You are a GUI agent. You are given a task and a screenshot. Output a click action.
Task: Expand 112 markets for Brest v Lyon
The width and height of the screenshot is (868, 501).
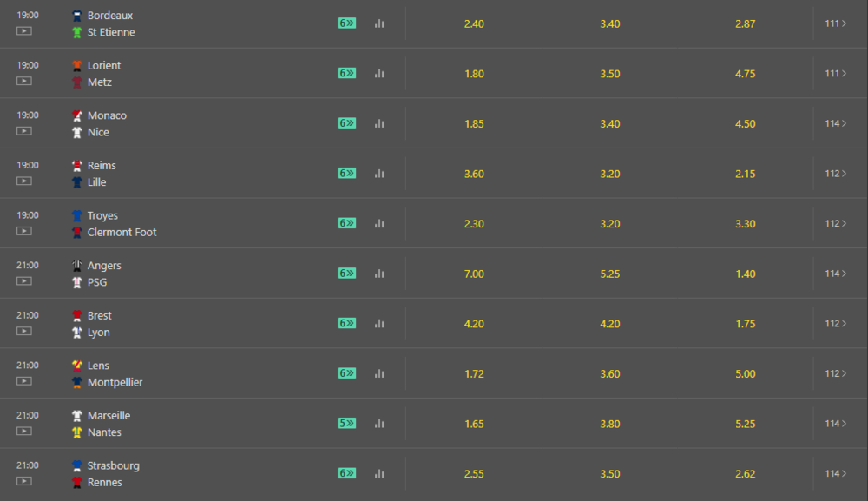point(836,323)
